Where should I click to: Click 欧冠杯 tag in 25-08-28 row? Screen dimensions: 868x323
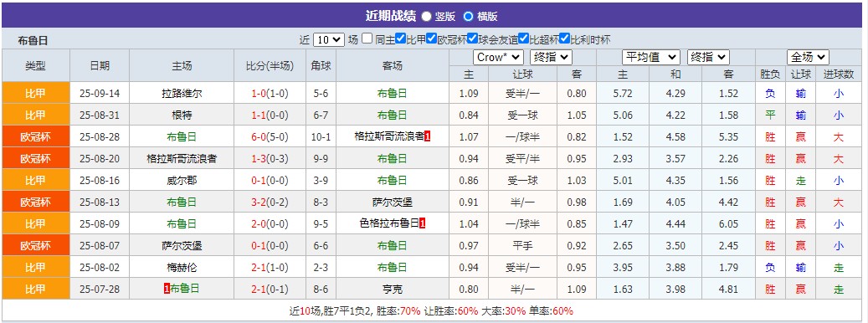tap(35, 136)
